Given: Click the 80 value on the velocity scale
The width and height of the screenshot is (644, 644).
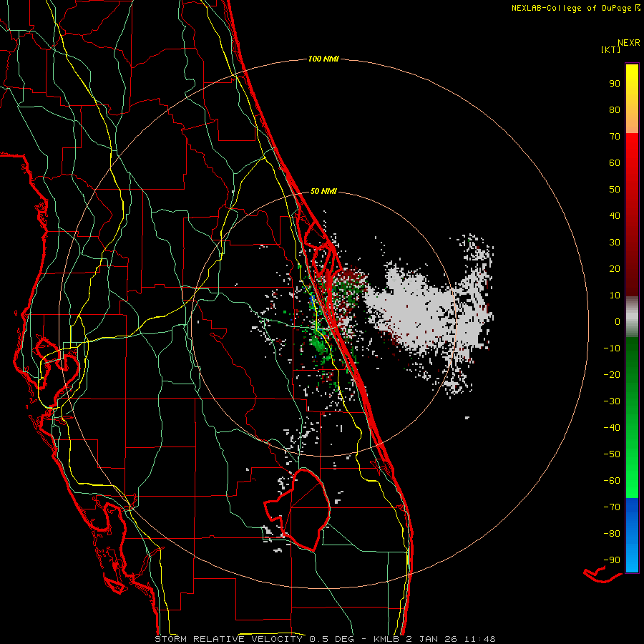Looking at the screenshot, I should coord(615,110).
